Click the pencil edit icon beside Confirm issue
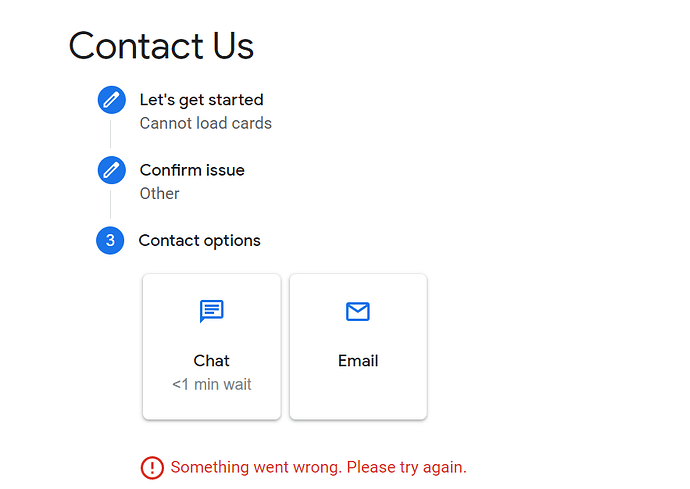 click(111, 170)
